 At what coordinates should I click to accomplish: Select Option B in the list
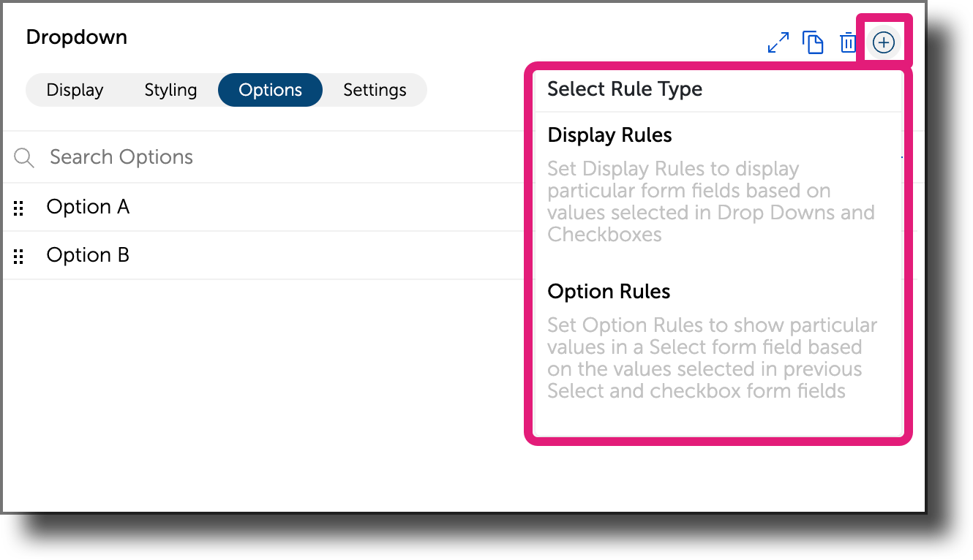pos(87,255)
